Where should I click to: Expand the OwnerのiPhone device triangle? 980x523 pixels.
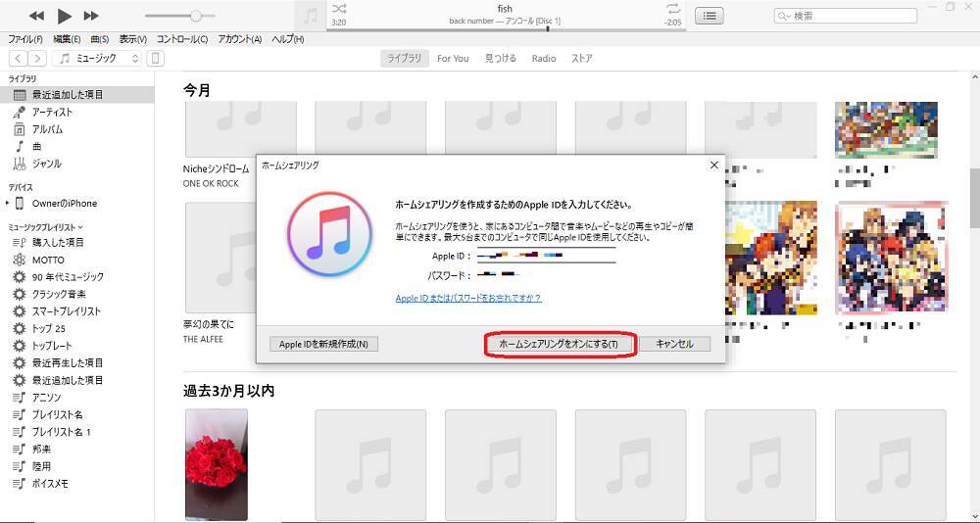click(7, 203)
